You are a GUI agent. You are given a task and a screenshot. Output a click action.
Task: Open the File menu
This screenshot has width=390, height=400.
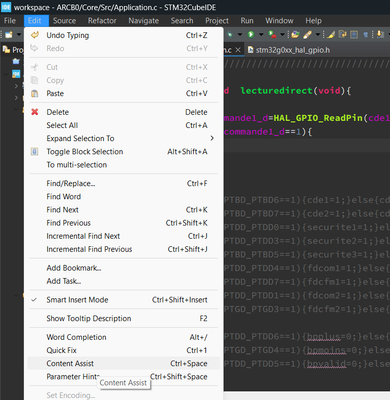point(10,21)
